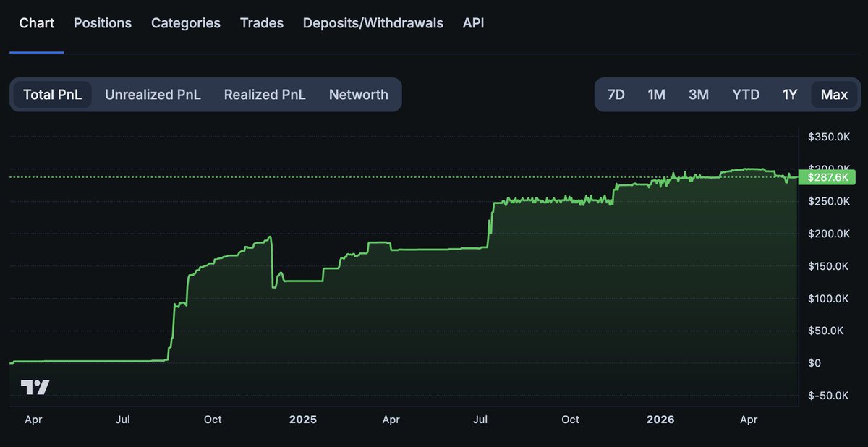Screen dimensions: 868x447
Task: Choose the 3M time range
Action: click(699, 95)
